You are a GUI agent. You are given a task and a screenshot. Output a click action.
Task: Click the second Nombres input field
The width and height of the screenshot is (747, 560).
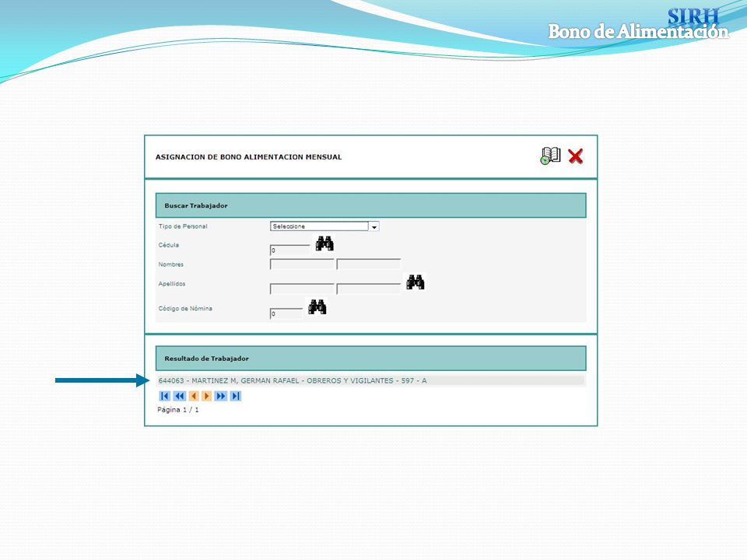tap(369, 264)
